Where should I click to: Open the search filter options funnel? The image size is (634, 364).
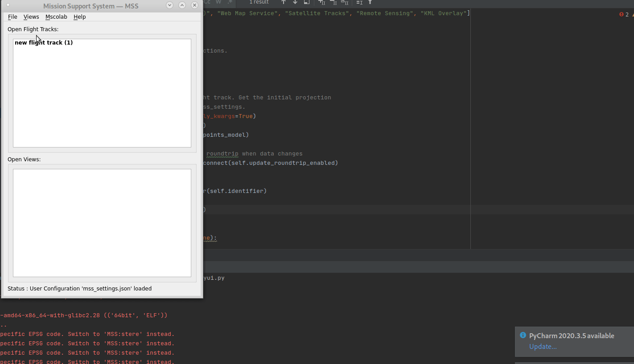click(x=370, y=3)
